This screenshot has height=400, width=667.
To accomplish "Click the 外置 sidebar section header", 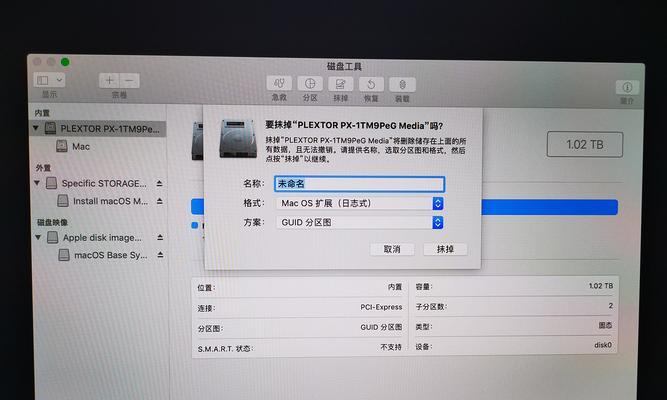I will click(x=43, y=168).
